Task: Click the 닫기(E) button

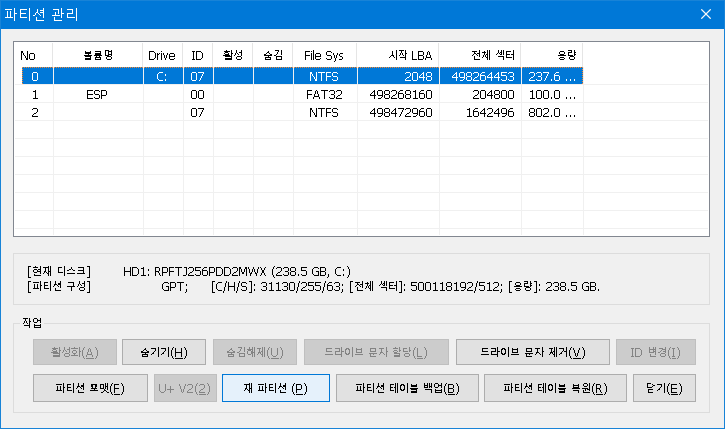Action: [664, 388]
